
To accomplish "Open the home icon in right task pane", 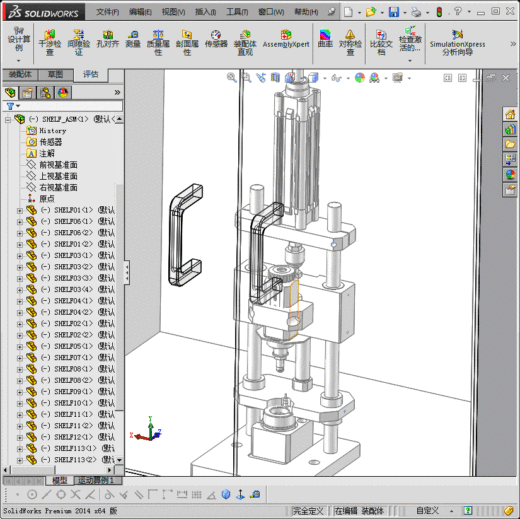I will click(510, 114).
